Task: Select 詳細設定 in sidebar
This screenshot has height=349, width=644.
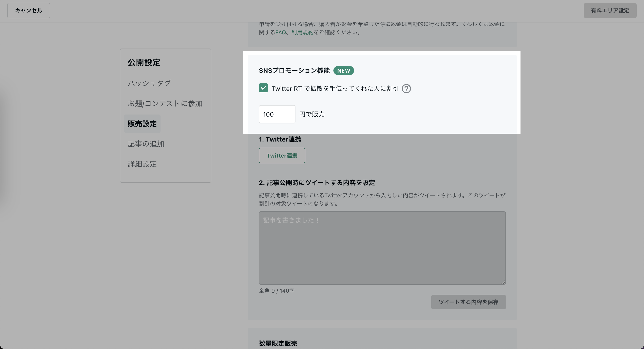Action: [142, 164]
